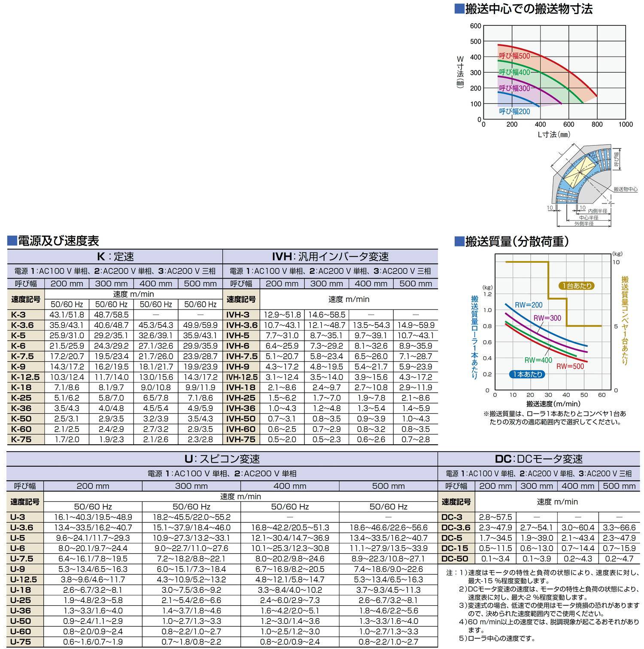Click the K：定速 table header
Viewport: 644px width, 649px height.
[115, 257]
